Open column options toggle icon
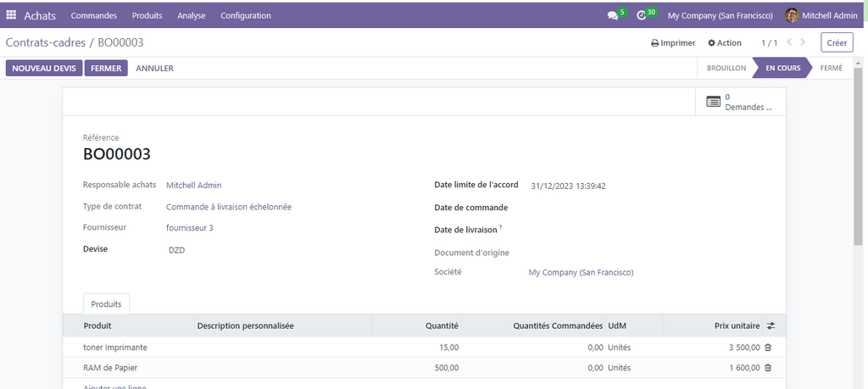Screen dimensions: 868x389 (770, 325)
